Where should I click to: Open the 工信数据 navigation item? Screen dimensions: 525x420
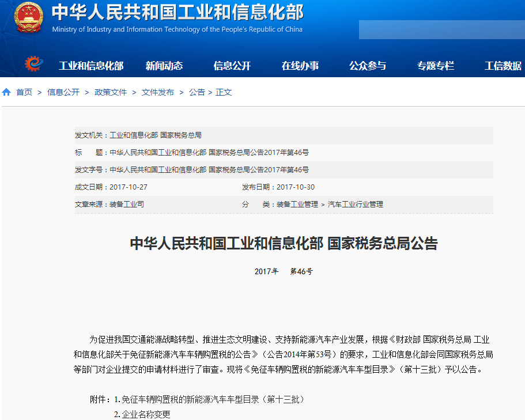(502, 65)
